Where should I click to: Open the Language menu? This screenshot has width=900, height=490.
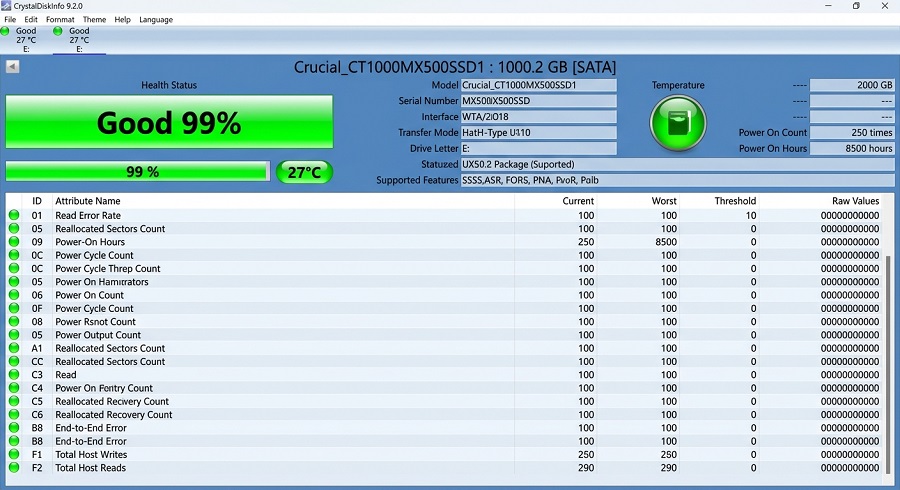tap(156, 20)
